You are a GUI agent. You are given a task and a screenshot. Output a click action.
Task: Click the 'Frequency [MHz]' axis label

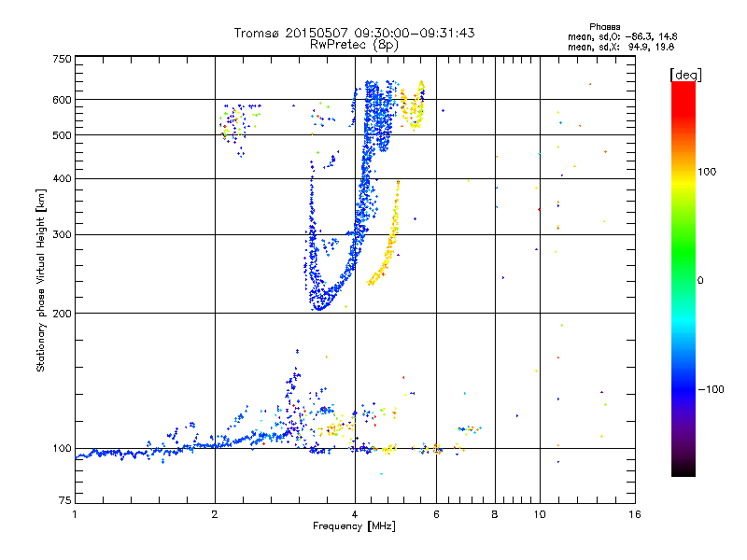click(x=354, y=526)
